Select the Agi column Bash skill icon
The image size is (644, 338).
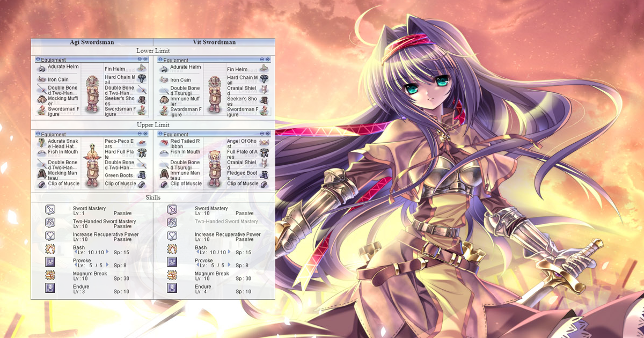coord(50,248)
